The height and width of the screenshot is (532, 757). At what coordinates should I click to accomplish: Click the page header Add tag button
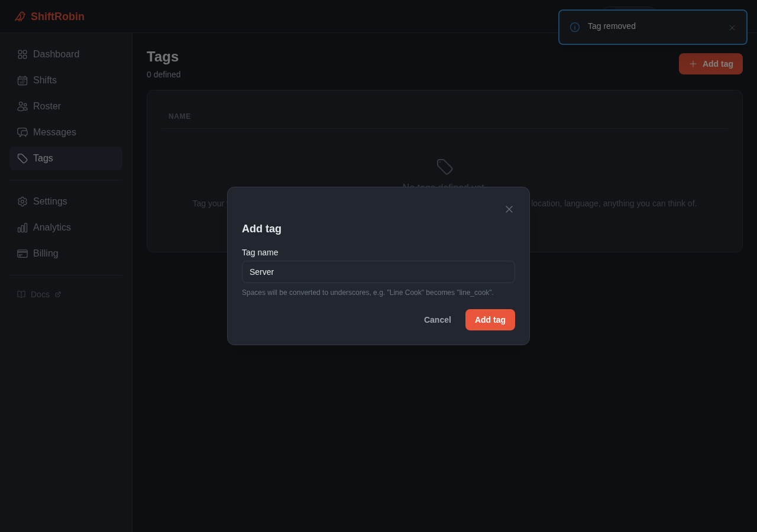click(x=711, y=64)
